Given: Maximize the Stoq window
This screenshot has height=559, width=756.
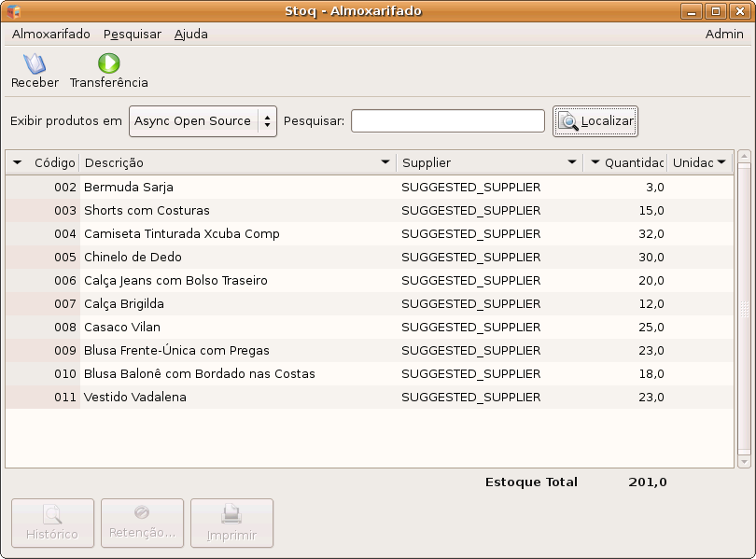Looking at the screenshot, I should tap(716, 11).
